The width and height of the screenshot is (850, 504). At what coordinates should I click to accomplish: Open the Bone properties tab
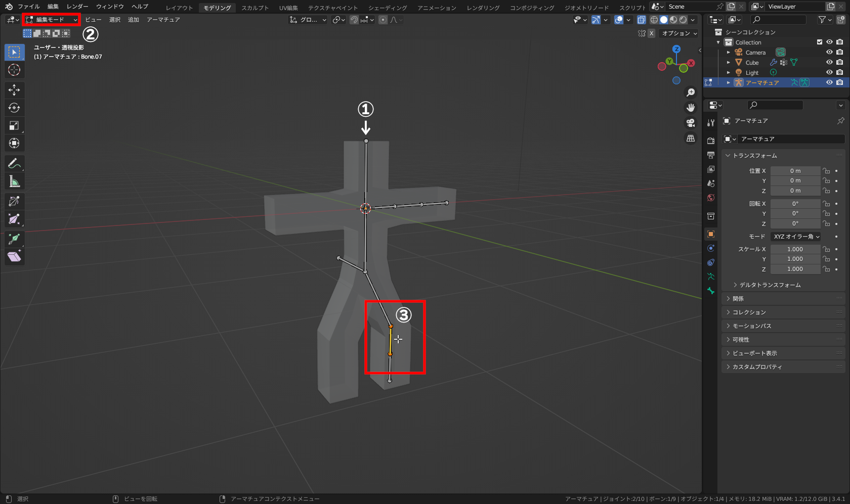[x=711, y=291]
